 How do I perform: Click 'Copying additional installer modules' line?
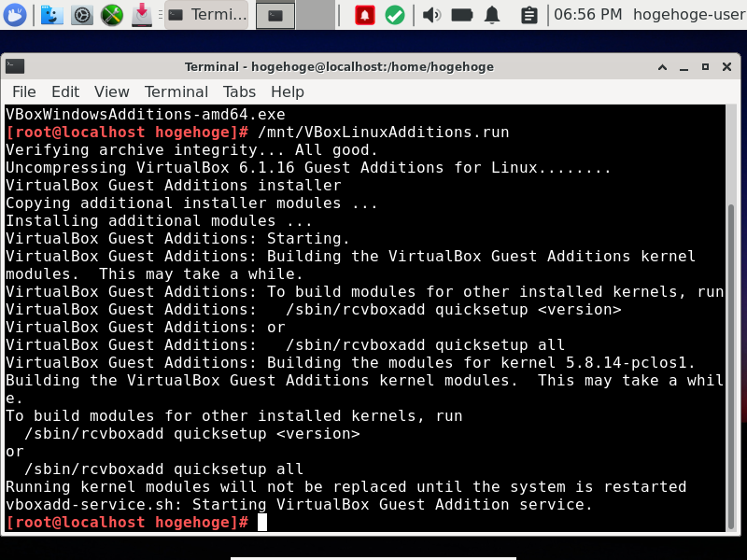tap(191, 203)
